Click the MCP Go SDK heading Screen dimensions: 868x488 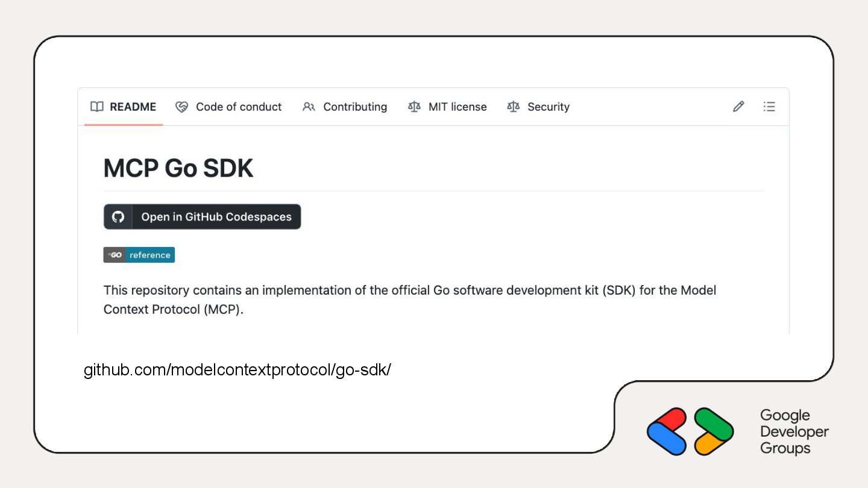point(178,168)
